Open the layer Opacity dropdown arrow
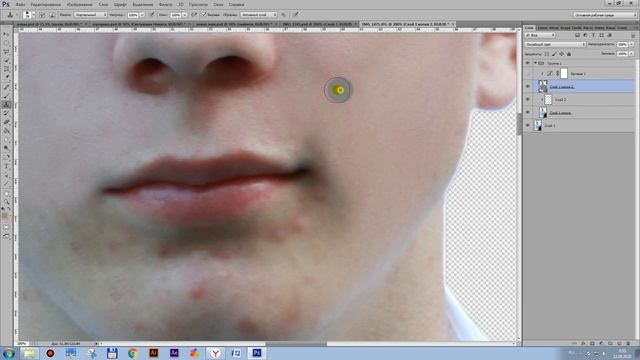This screenshot has width=640, height=360. [x=632, y=44]
